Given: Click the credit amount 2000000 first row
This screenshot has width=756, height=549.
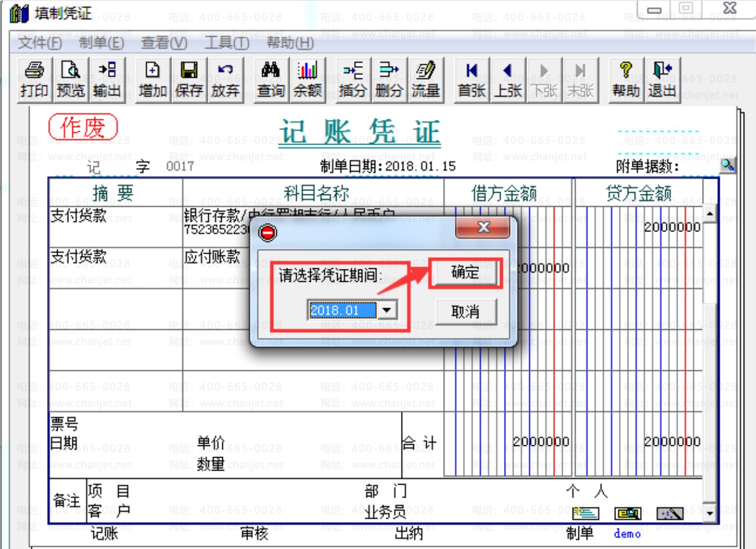Looking at the screenshot, I should [x=672, y=227].
